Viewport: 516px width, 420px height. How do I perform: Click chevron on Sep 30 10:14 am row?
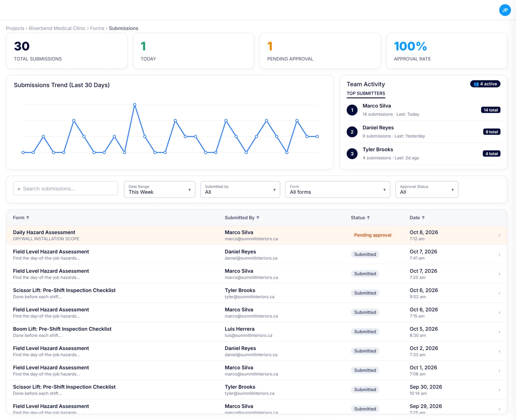pyautogui.click(x=499, y=390)
